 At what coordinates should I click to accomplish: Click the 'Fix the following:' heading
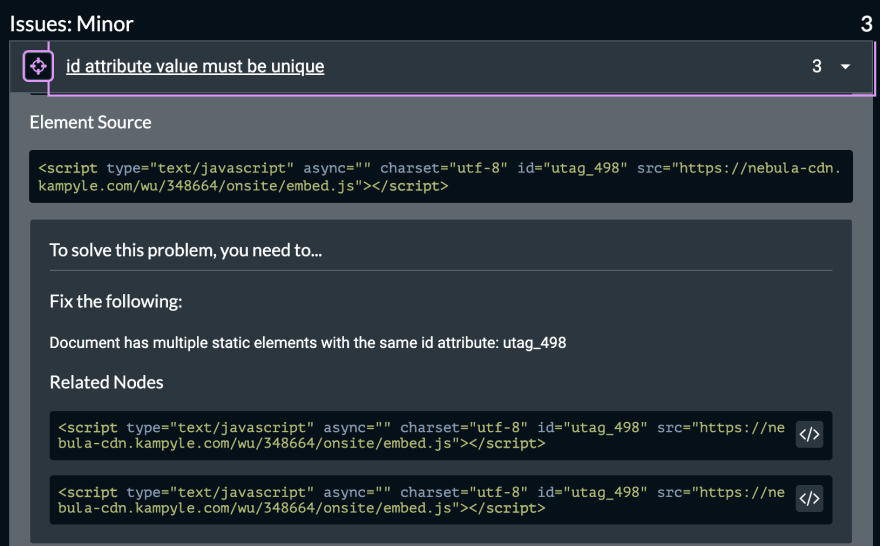[x=116, y=301]
